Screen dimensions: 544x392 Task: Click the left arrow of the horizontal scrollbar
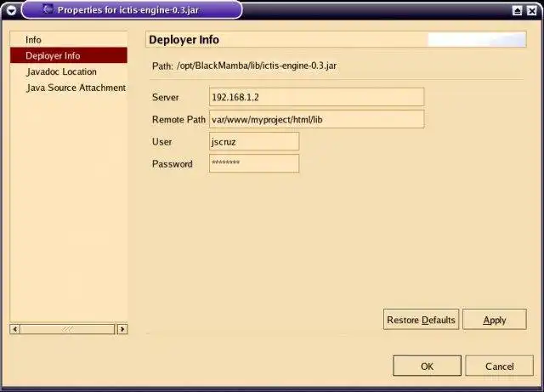click(15, 329)
